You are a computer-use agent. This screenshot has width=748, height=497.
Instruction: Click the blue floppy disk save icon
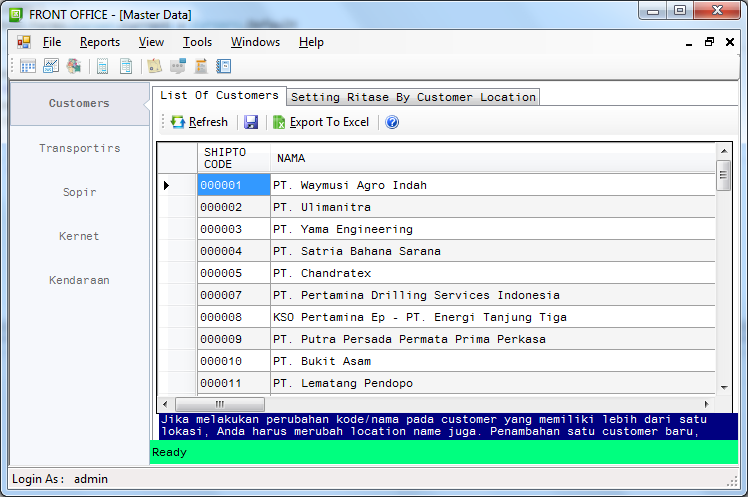(251, 122)
